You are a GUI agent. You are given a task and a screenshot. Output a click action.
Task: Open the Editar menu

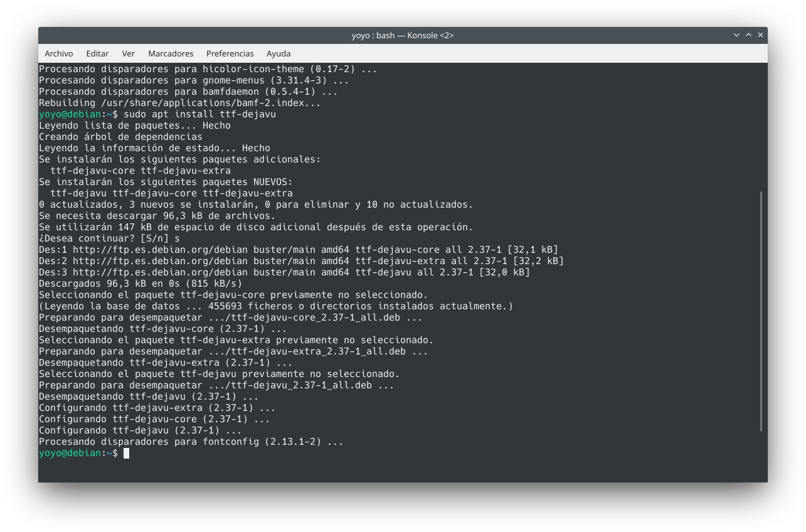click(97, 53)
